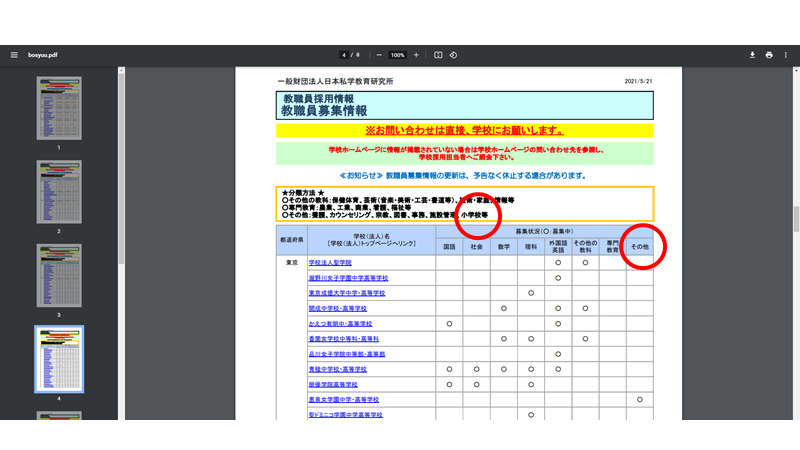Open the 朋優学院高等学校 link
This screenshot has height=450, width=800.
click(333, 385)
